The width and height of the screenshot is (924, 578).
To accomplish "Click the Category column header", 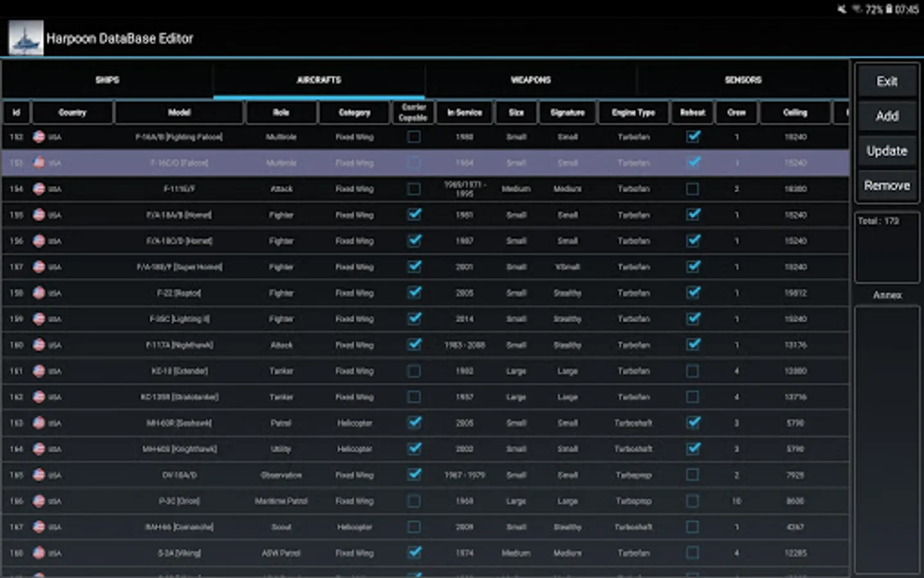I will pos(354,112).
